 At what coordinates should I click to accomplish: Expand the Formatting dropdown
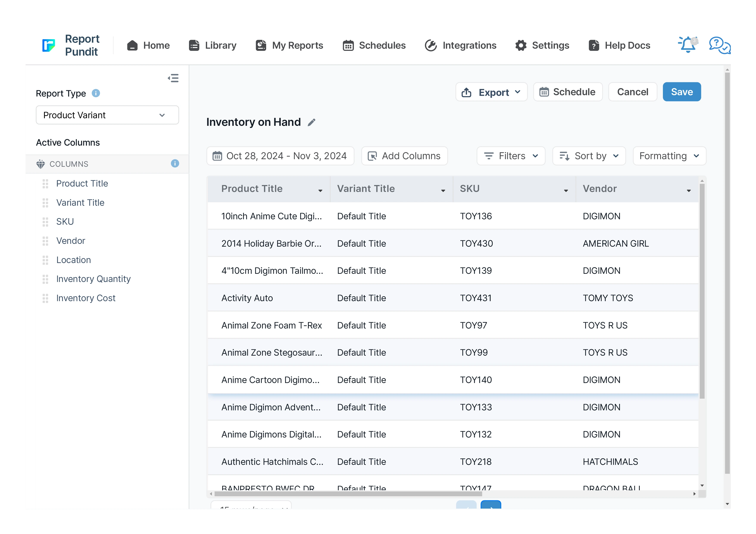pos(669,156)
